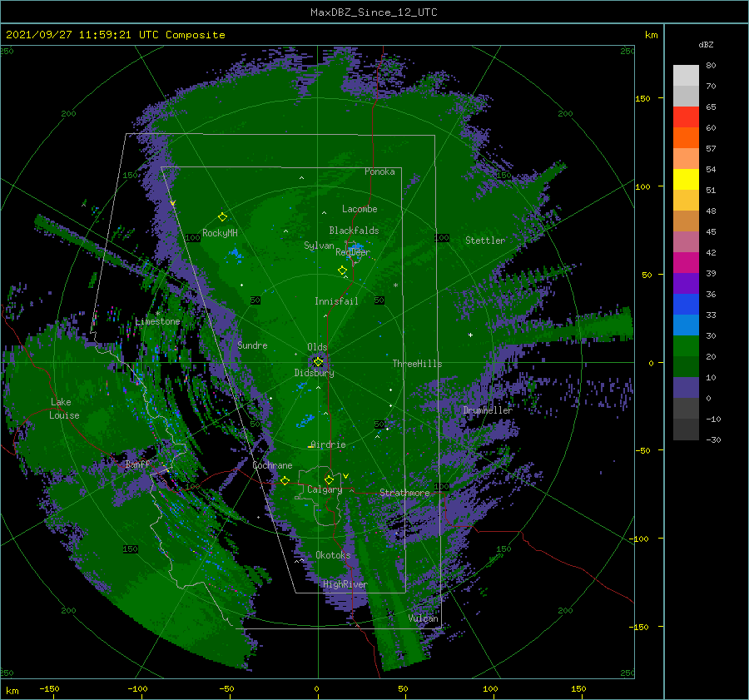Click the 2021/09/27 11:59:21 UTC Composite timestamp
Screen dimensions: 749x700
(x=115, y=35)
